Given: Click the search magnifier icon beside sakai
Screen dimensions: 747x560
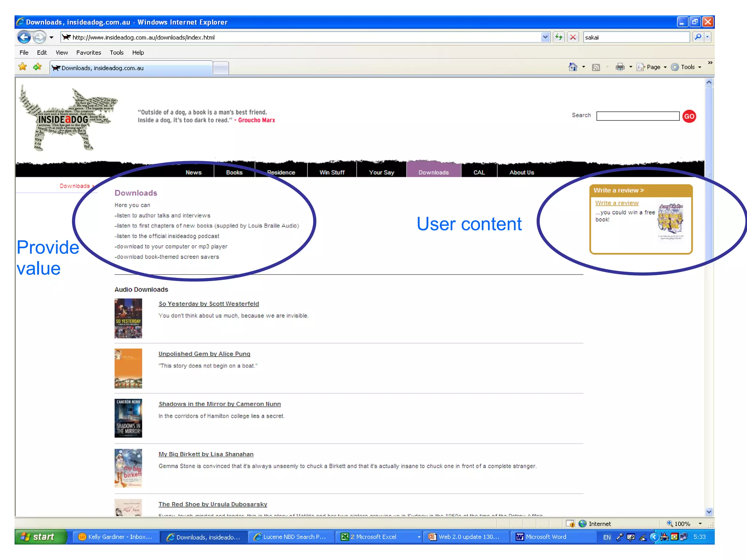Looking at the screenshot, I should tap(697, 37).
